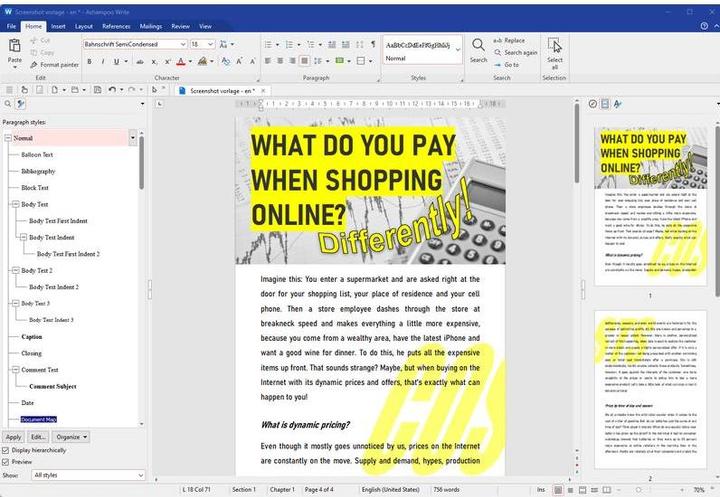Screen dimensions: 720x497
Task: Select the Balloon Text style
Action: [37, 155]
